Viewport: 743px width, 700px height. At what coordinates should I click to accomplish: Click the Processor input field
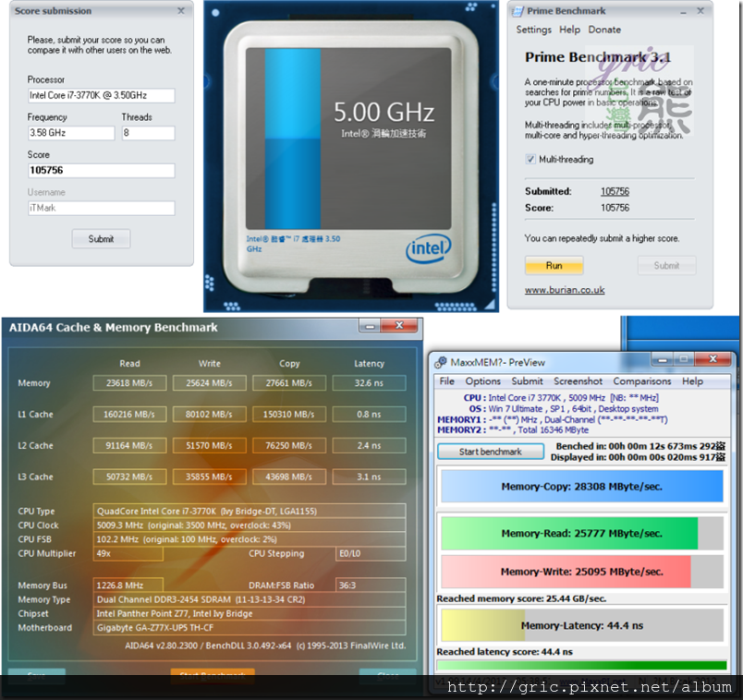101,96
